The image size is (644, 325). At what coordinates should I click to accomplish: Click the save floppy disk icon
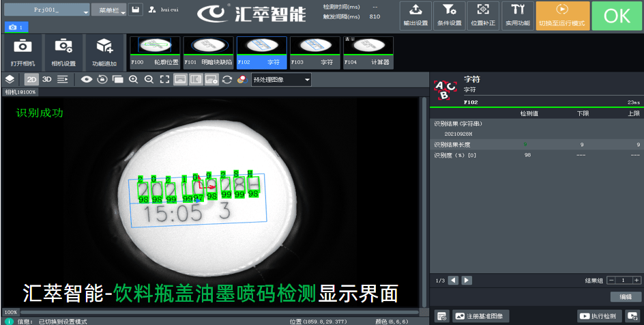pyautogui.click(x=135, y=10)
